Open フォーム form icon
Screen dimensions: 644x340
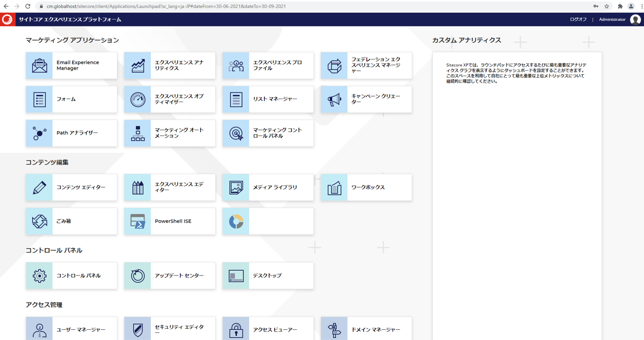click(x=39, y=99)
